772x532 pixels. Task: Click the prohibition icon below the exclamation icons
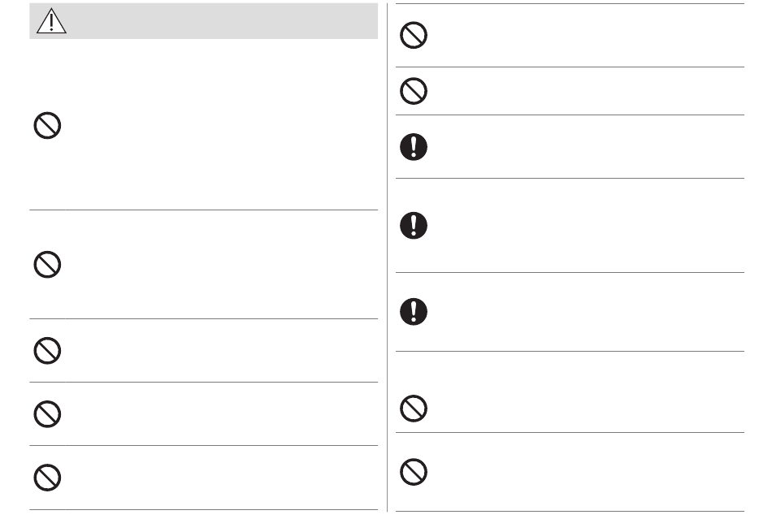coord(414,409)
